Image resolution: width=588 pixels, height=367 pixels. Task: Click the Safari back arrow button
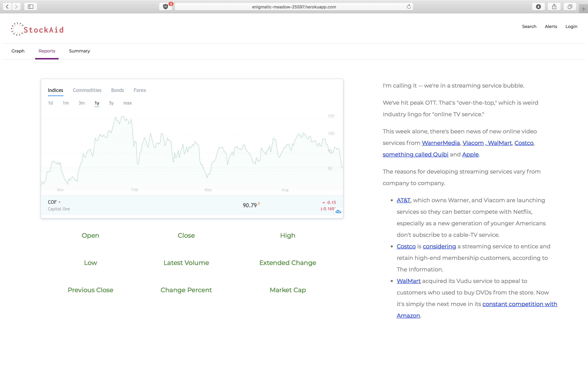7,7
